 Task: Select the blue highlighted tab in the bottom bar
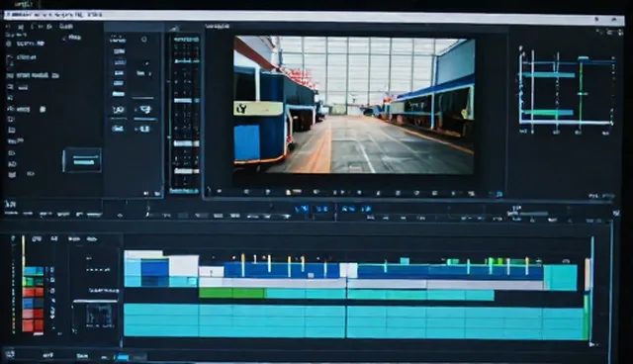pos(123,357)
